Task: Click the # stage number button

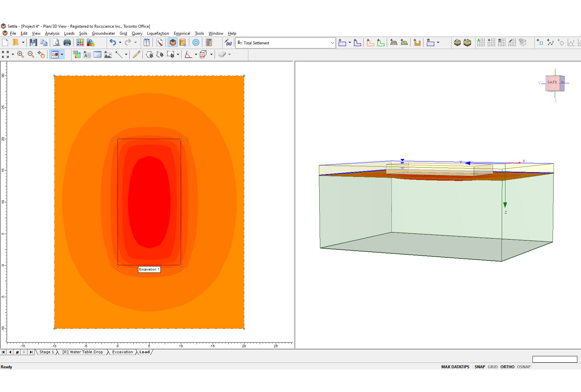Action: point(17,352)
